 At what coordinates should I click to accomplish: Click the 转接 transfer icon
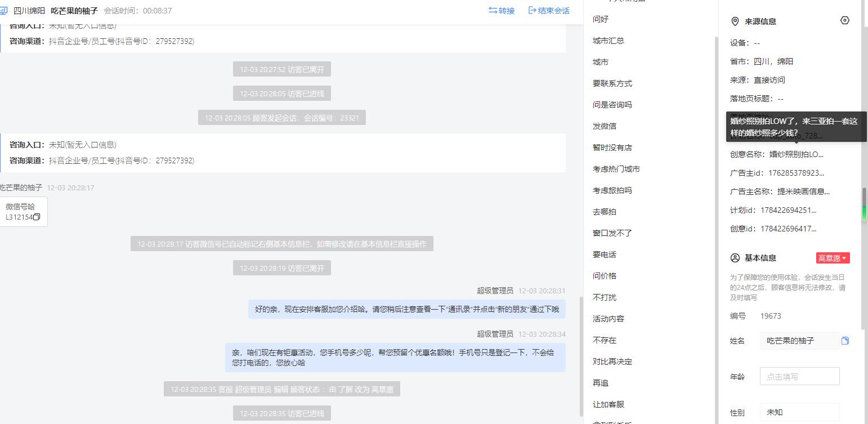point(493,11)
